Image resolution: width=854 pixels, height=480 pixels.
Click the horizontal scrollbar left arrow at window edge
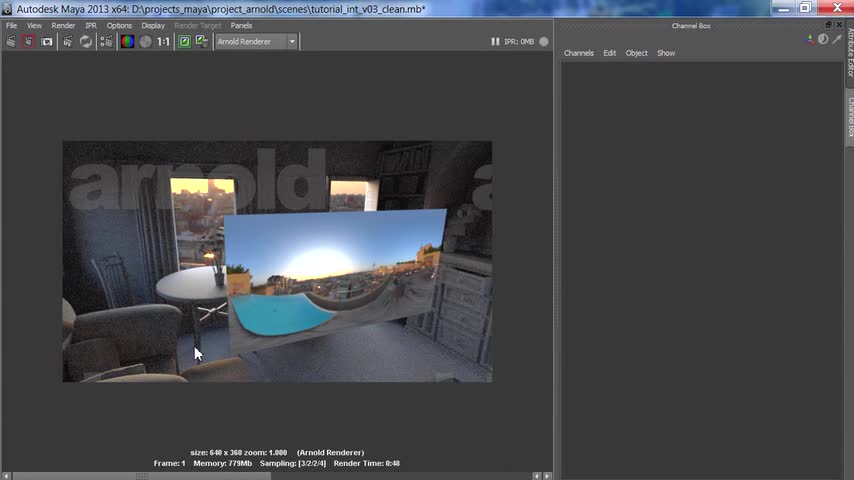click(6, 476)
